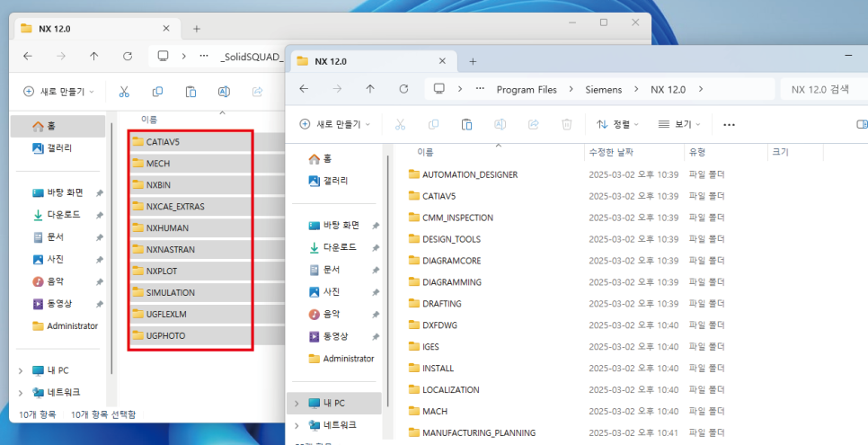
Task: Refresh the rear Explorer window
Action: 128,56
